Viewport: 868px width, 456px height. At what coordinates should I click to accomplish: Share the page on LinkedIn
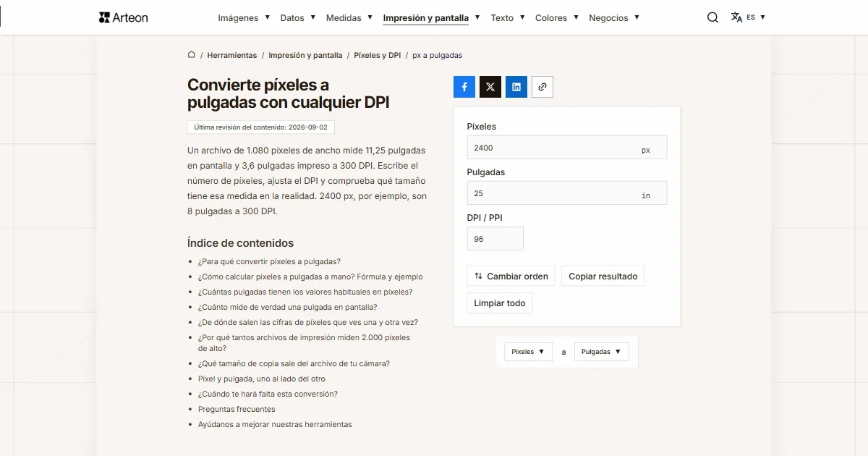(516, 87)
